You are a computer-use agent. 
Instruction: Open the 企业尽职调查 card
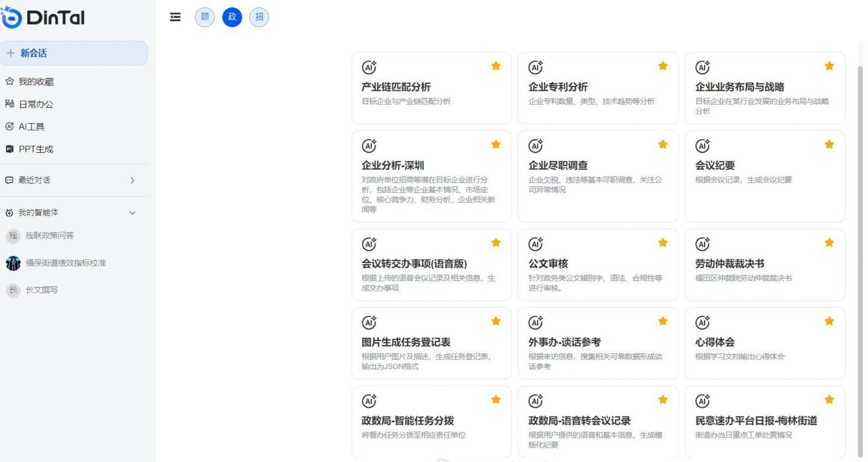[x=598, y=177]
